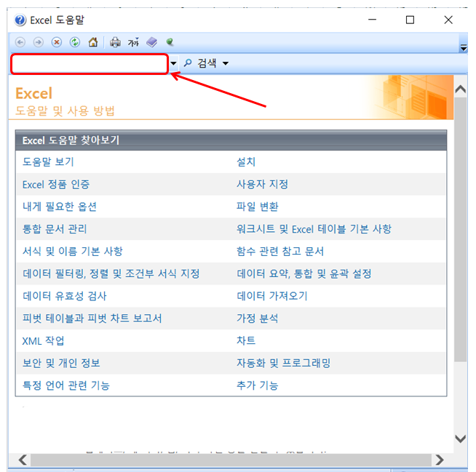Image resolution: width=476 pixels, height=472 pixels.
Task: Open the 보안 및 개인 정보 link
Action: pos(61,363)
